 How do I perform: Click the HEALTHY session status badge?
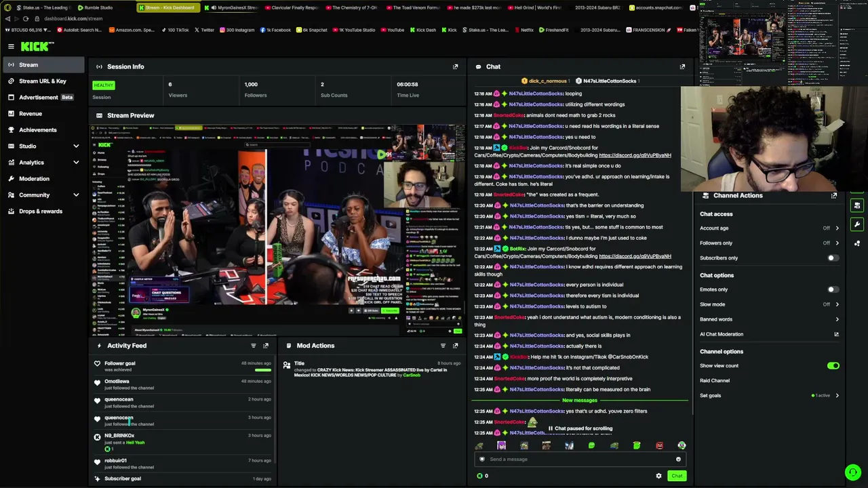tap(104, 85)
